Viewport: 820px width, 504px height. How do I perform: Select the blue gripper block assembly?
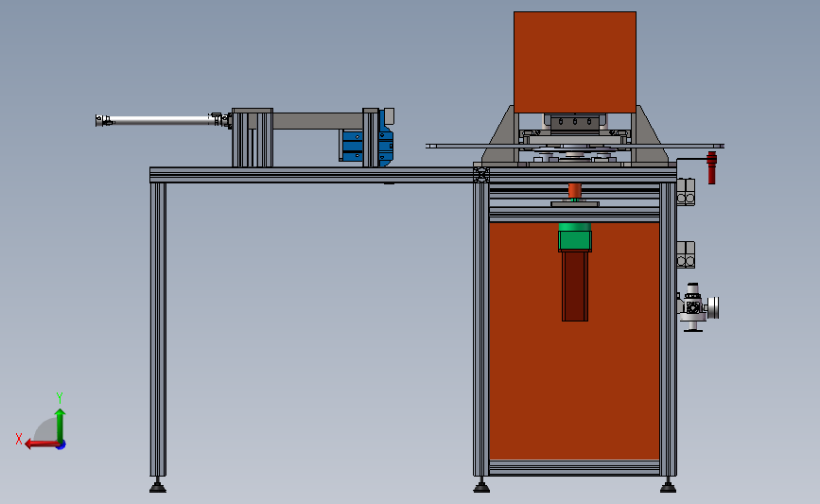click(x=366, y=146)
